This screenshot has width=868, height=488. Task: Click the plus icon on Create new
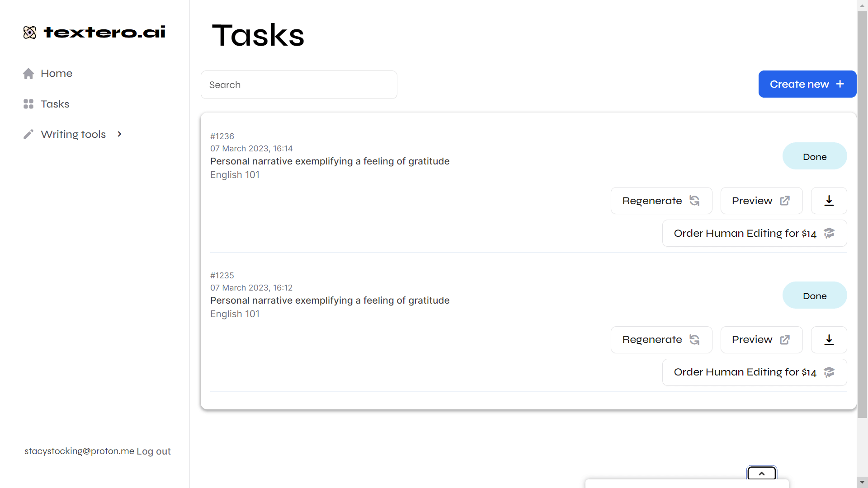pyautogui.click(x=840, y=84)
